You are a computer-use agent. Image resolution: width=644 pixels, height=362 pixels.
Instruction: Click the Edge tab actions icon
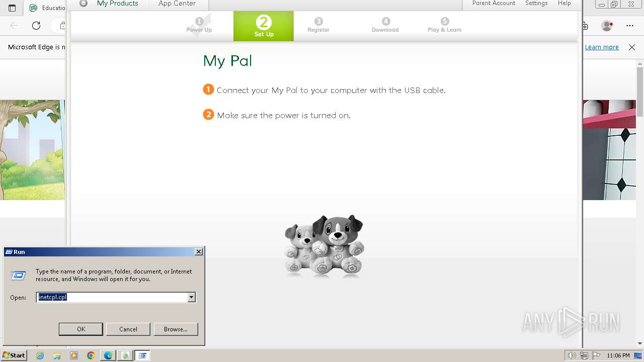coord(12,8)
